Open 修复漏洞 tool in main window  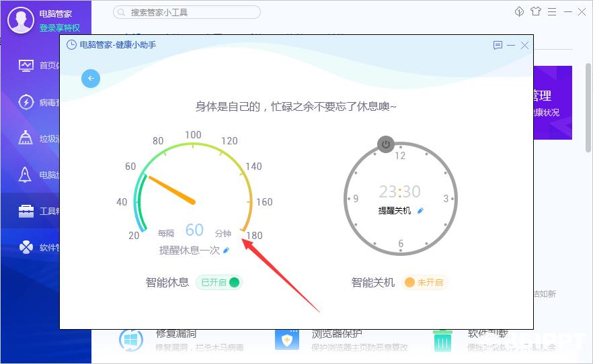click(181, 339)
